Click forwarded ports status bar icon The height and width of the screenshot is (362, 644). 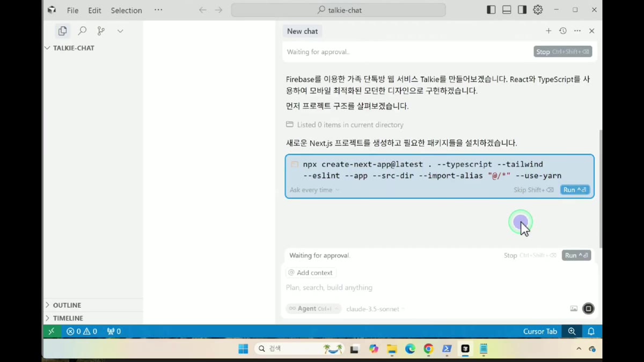[114, 331]
